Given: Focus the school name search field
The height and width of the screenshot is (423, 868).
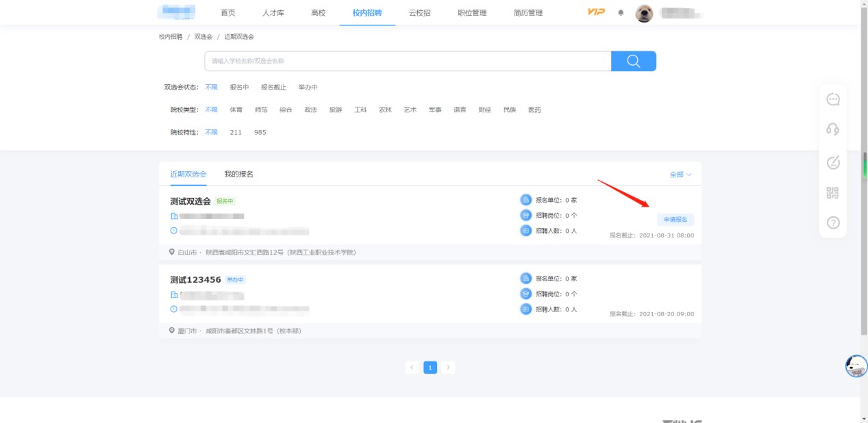Looking at the screenshot, I should coord(408,61).
